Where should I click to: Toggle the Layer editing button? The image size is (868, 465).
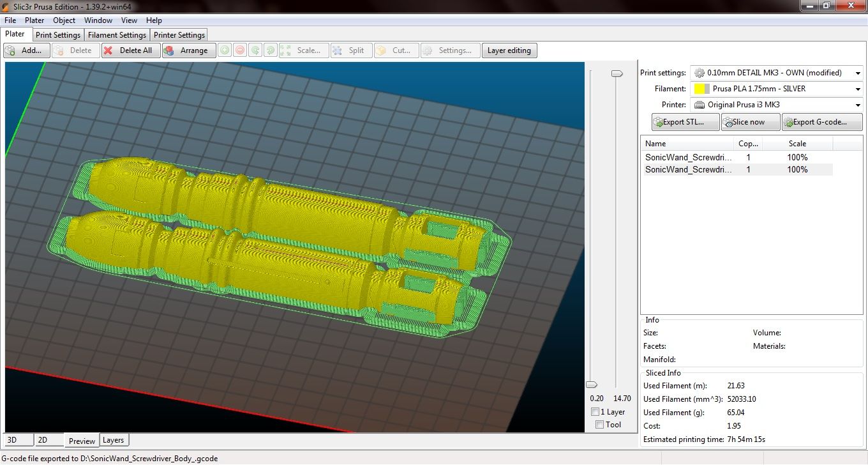coord(509,50)
